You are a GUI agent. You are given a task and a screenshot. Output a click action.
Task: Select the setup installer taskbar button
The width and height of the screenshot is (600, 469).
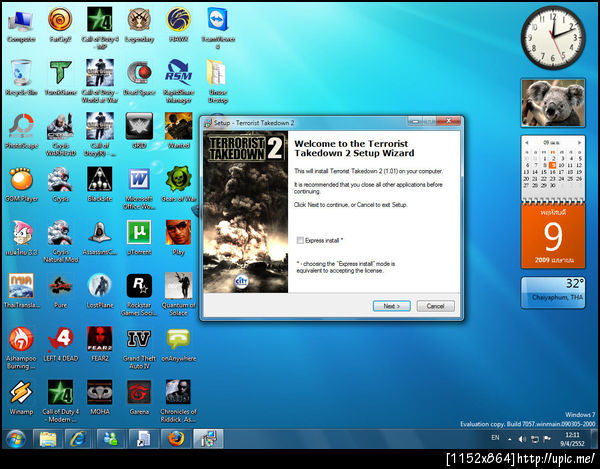pyautogui.click(x=208, y=439)
